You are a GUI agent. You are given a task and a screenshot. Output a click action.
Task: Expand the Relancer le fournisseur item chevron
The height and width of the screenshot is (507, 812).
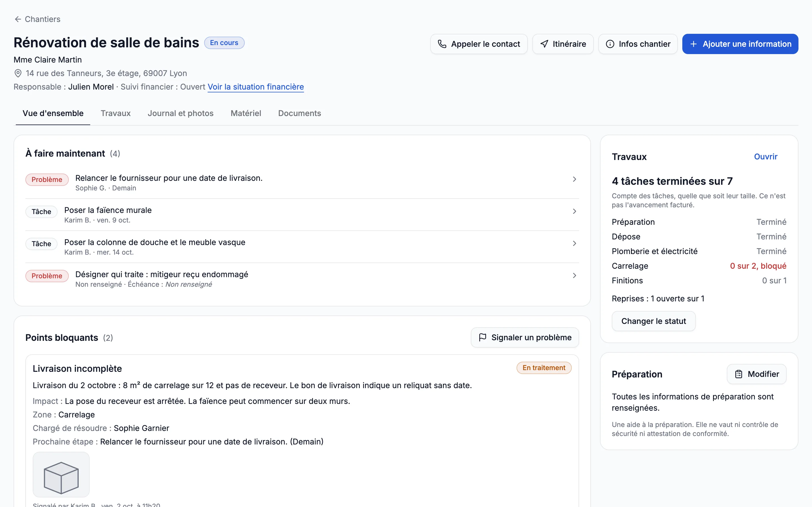coord(574,179)
